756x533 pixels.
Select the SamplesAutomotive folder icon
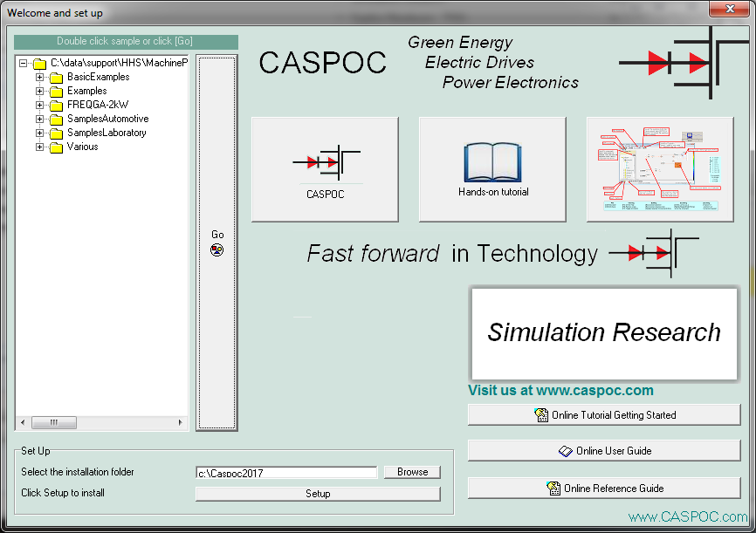point(57,120)
